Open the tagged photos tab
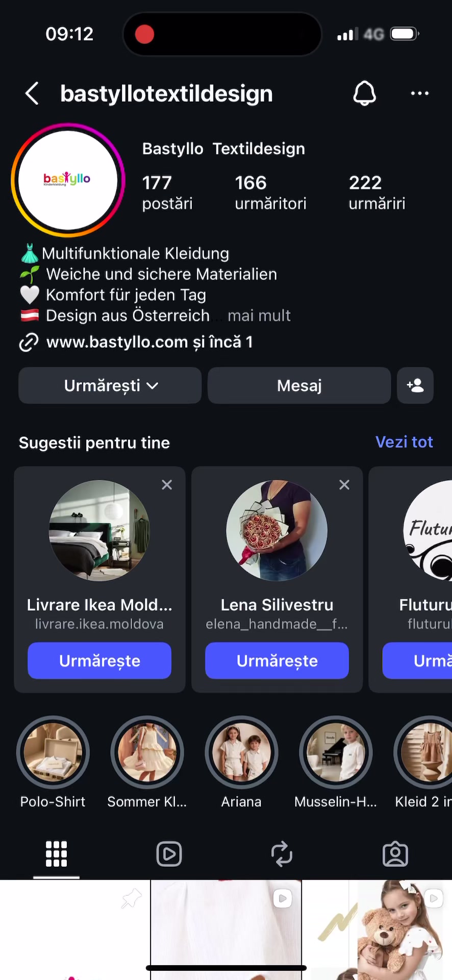This screenshot has width=452, height=980. (395, 854)
